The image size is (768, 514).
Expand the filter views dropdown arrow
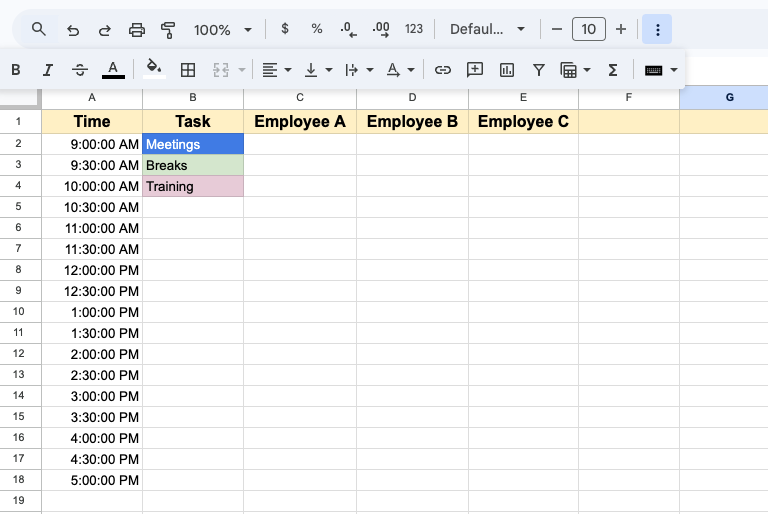pos(587,70)
